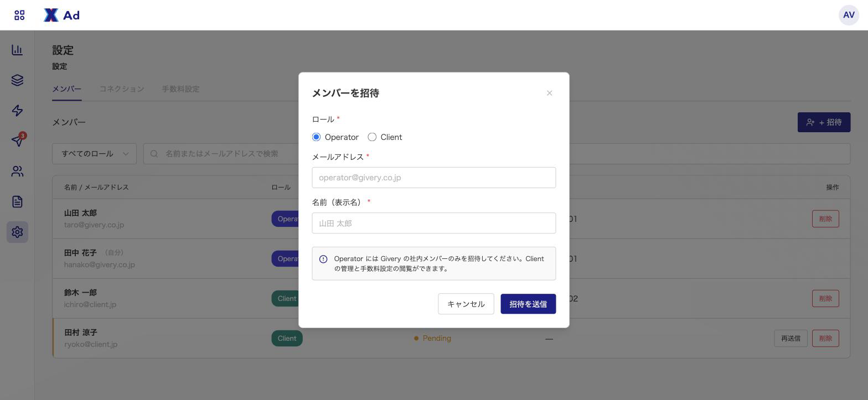
Task: Click the email hanako@givery.co.jp
Action: pos(100,264)
